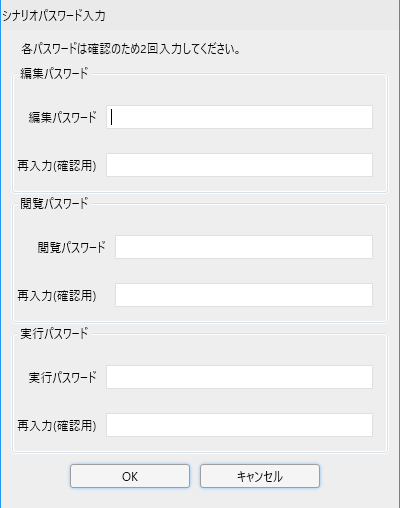Click the 編集パスワード label beside its input
Image resolution: width=400 pixels, height=508 pixels.
tap(63, 117)
